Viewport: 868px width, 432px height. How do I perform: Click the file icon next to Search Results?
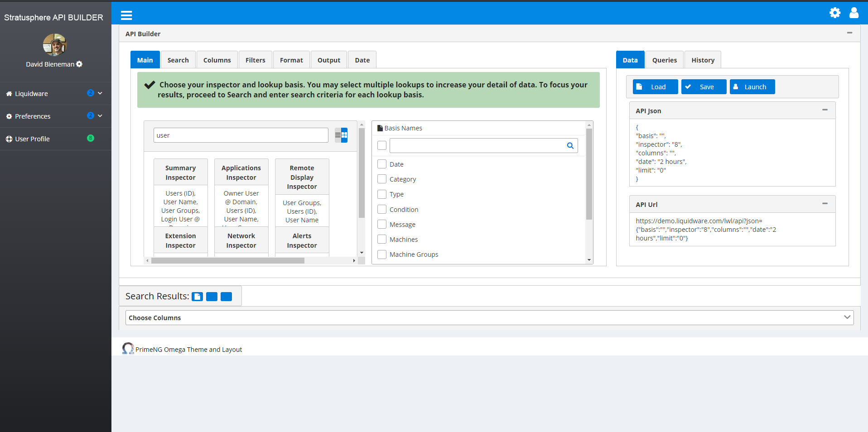pos(197,297)
